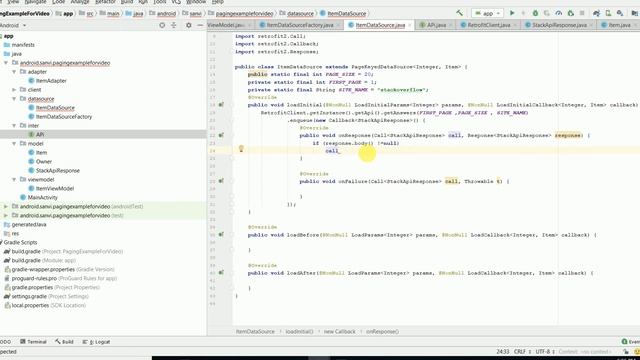Click the Make Project hammer icon

(x=460, y=13)
